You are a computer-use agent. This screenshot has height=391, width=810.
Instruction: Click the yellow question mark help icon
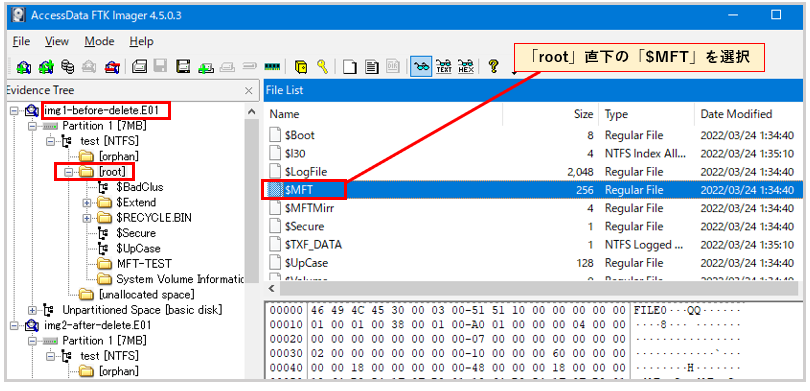coord(493,67)
